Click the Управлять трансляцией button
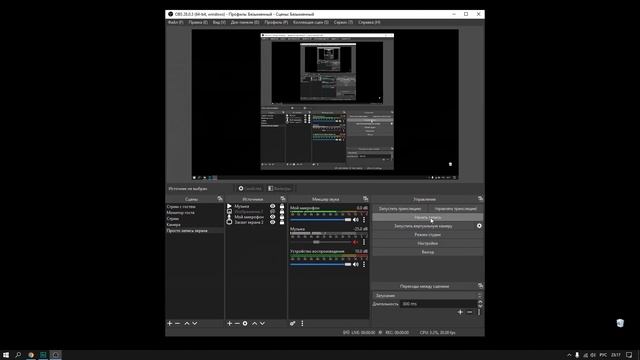Viewport: 640px width, 360px height. click(x=456, y=209)
